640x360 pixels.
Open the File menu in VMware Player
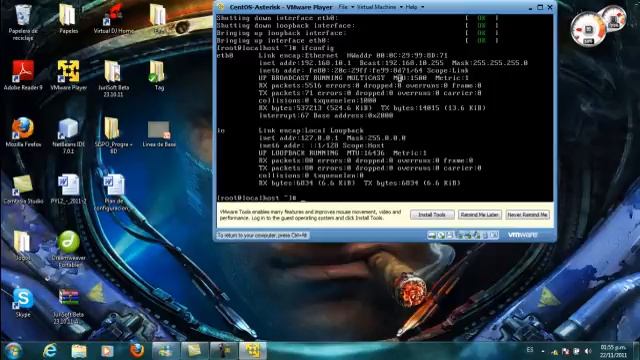tap(346, 7)
